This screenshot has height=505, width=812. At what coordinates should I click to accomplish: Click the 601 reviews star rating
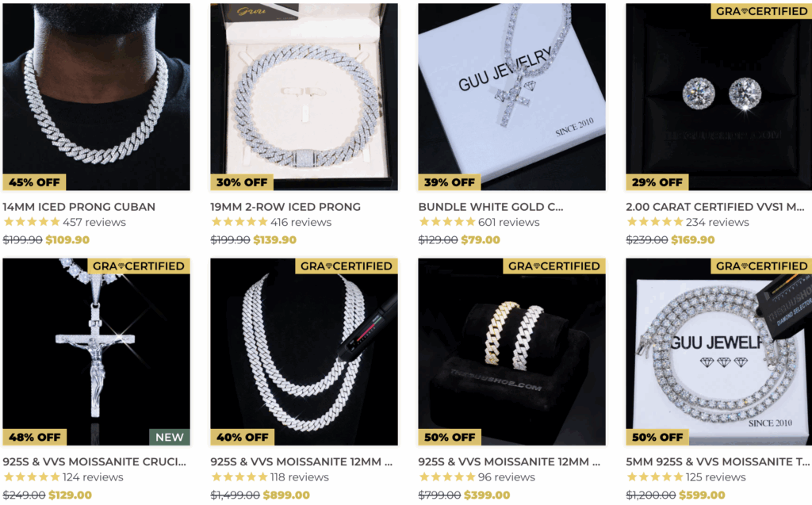tap(479, 222)
